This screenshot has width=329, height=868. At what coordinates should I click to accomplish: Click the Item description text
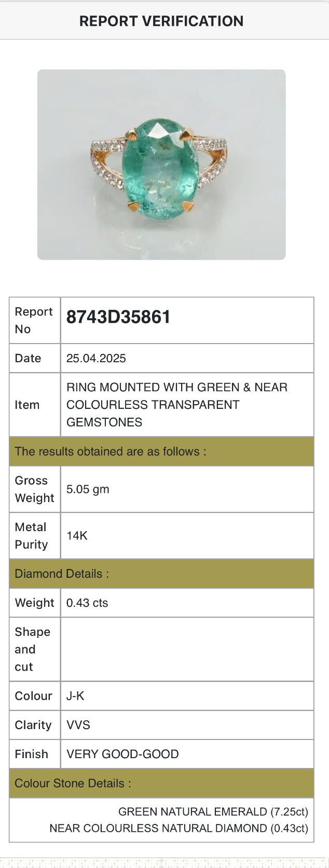[x=176, y=405]
